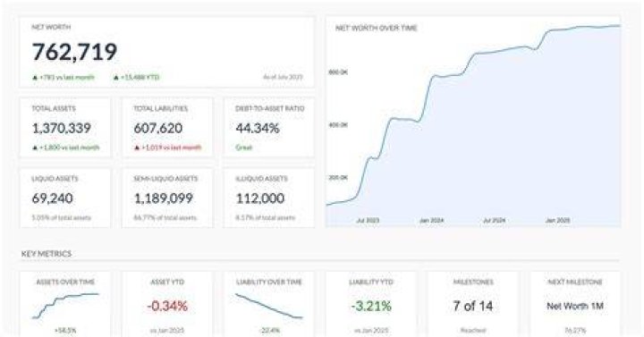The image size is (644, 337).
Task: Click the Jan 2025 x-axis label
Action: point(558,221)
